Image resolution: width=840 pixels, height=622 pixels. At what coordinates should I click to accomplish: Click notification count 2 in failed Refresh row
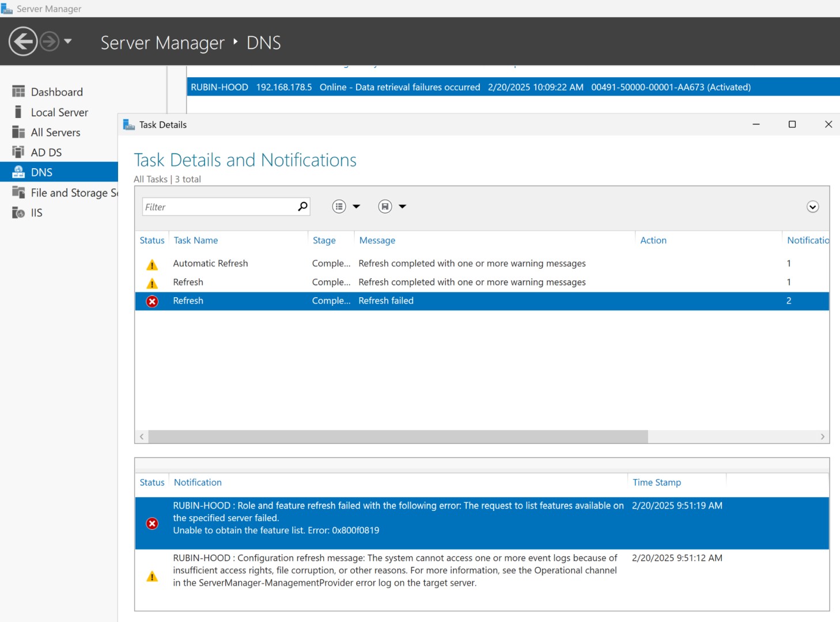[x=789, y=301]
